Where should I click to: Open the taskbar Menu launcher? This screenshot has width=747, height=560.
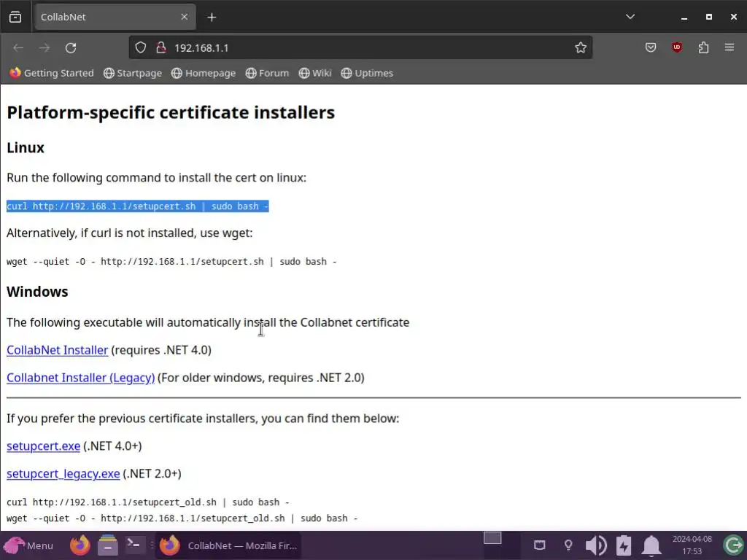point(28,545)
